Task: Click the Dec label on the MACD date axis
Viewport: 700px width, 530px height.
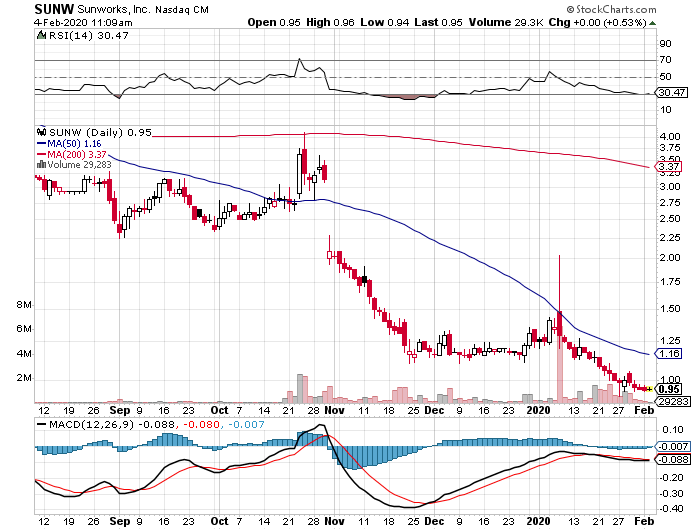Action: [x=434, y=521]
